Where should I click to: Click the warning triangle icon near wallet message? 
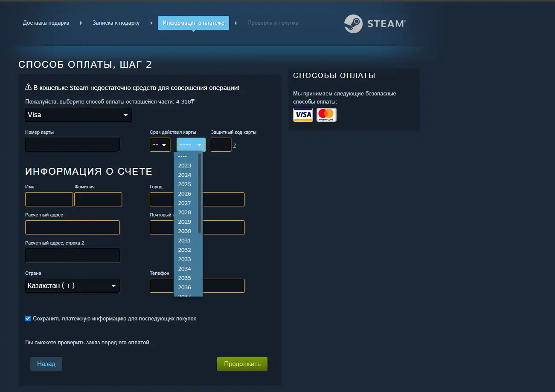(28, 87)
